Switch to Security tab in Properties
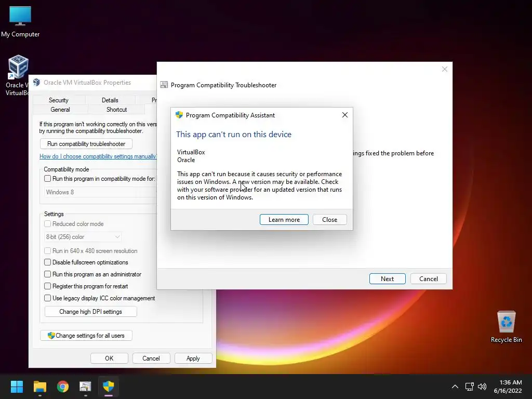Viewport: 532px width, 399px height. [59, 100]
